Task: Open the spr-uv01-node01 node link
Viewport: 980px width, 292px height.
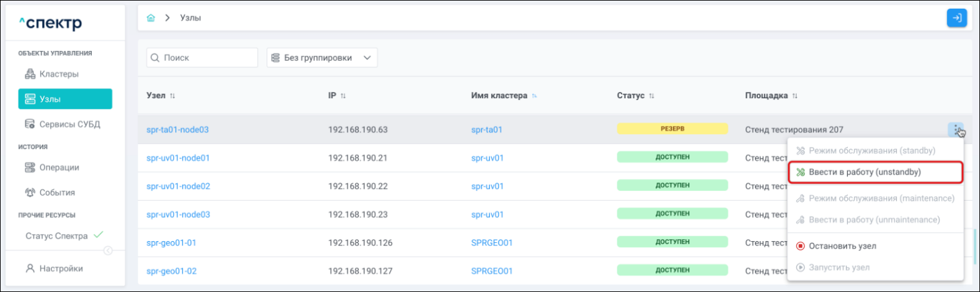Action: pos(178,158)
